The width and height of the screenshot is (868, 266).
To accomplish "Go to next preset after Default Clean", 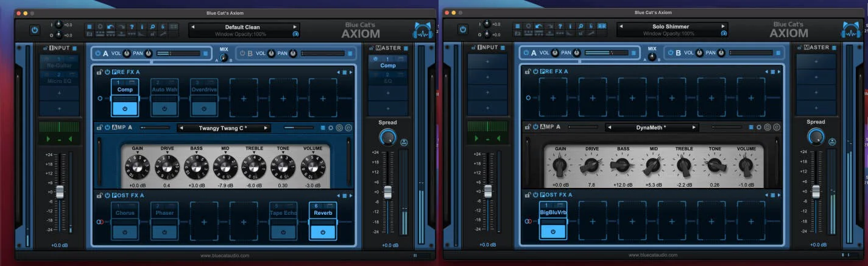I will 295,27.
